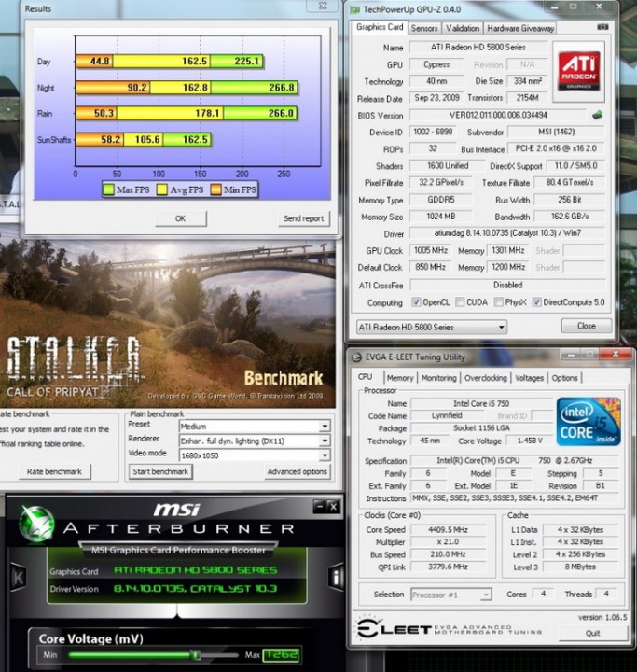The width and height of the screenshot is (637, 672).
Task: Click the Start benchmark button
Action: point(160,471)
